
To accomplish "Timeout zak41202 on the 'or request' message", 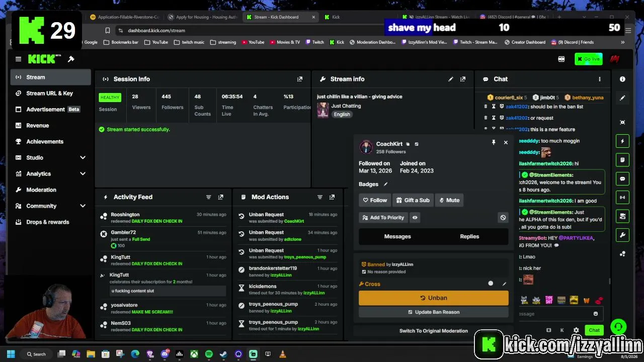I will 494,118.
